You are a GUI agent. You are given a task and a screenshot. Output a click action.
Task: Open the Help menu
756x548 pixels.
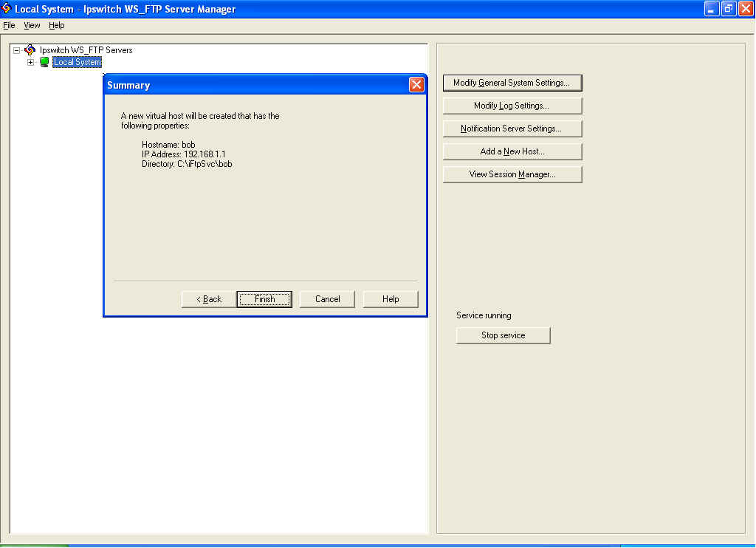point(56,25)
